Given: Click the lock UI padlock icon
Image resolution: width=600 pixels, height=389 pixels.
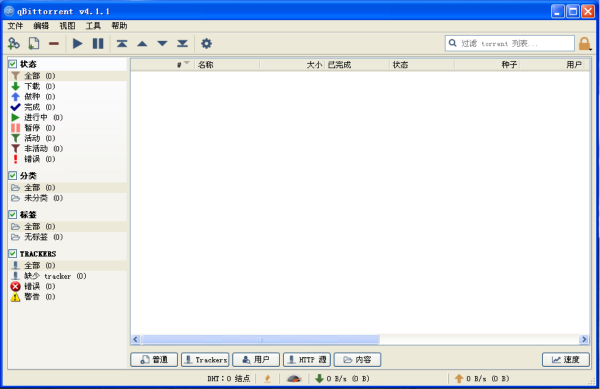Looking at the screenshot, I should point(585,44).
